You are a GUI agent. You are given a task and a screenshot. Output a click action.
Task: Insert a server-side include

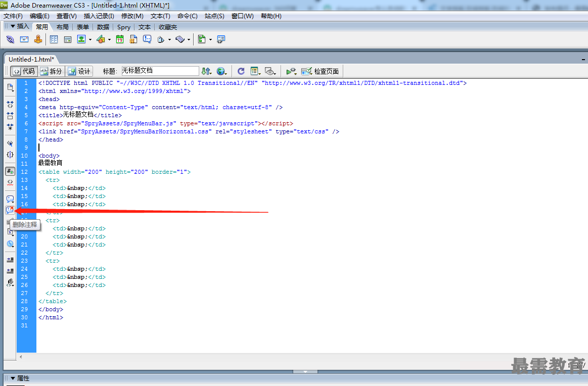click(133, 39)
